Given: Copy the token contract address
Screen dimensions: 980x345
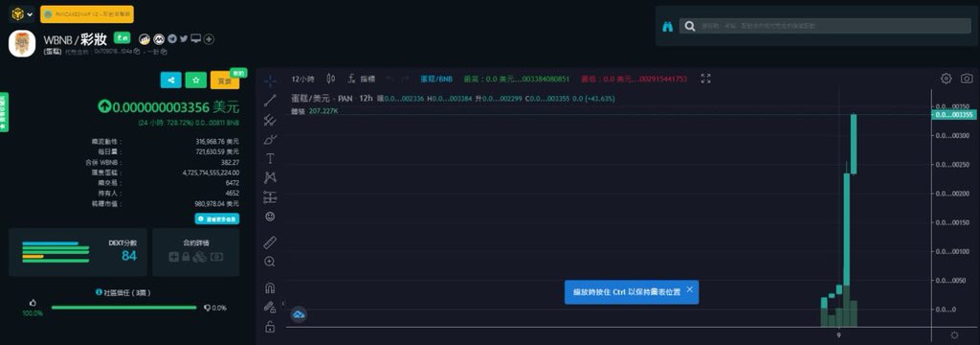Looking at the screenshot, I should click(137, 52).
